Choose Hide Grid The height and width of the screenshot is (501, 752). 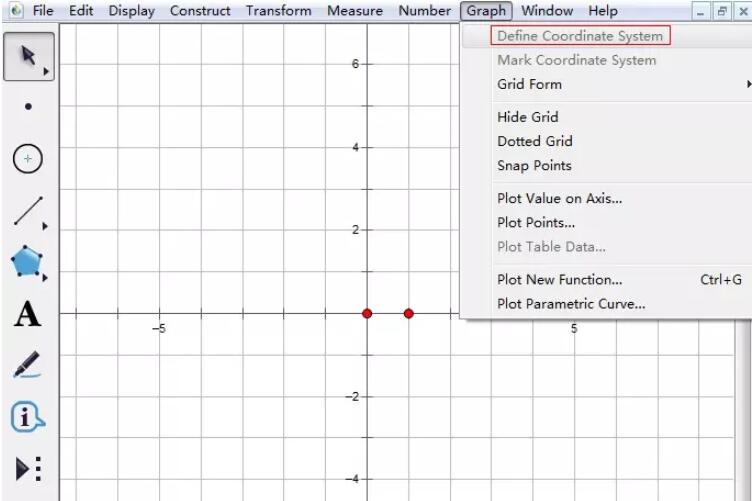(607, 117)
